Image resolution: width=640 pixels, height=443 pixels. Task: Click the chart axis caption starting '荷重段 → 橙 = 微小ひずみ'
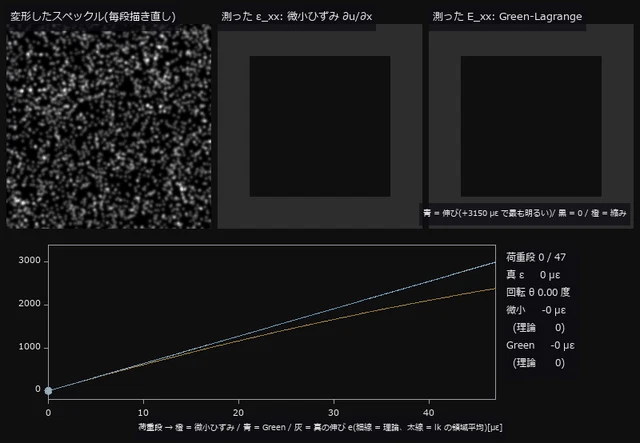(320, 427)
